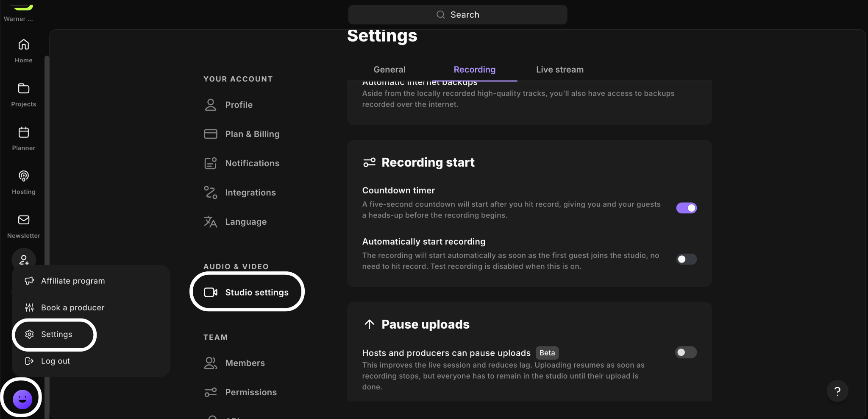Image resolution: width=868 pixels, height=419 pixels.
Task: Open Plan & Billing page
Action: (x=252, y=134)
